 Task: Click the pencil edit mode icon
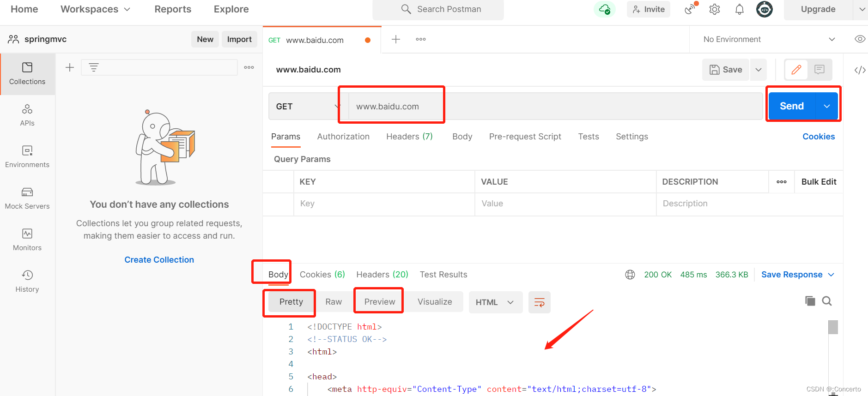pos(796,70)
